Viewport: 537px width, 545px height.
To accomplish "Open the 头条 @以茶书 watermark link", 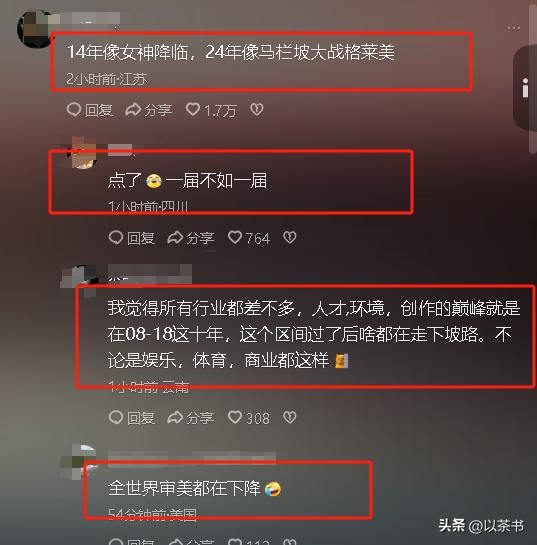I will 481,526.
